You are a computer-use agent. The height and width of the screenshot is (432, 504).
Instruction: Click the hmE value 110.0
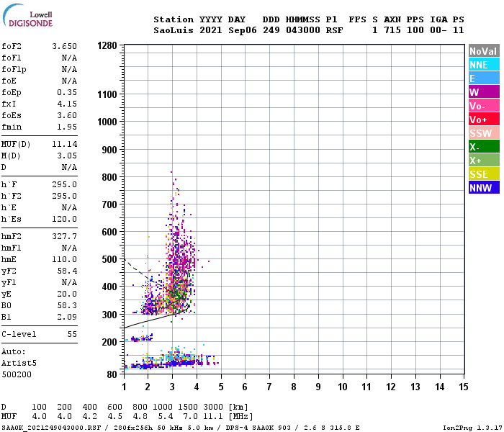coord(65,259)
